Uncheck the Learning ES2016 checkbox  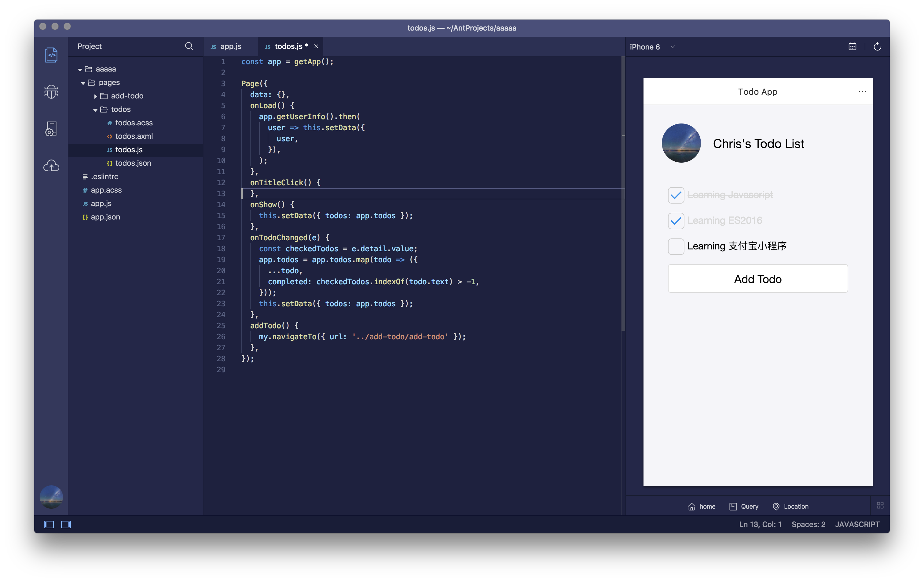coord(676,221)
